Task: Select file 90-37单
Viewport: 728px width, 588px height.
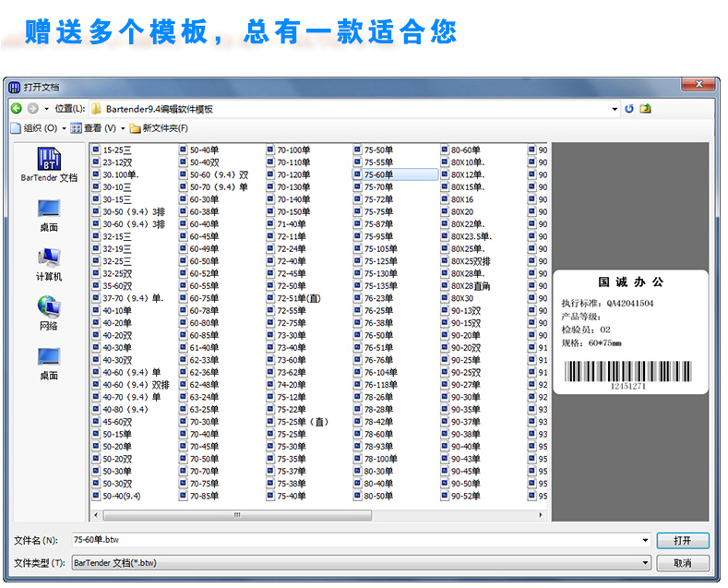Action: point(466,422)
